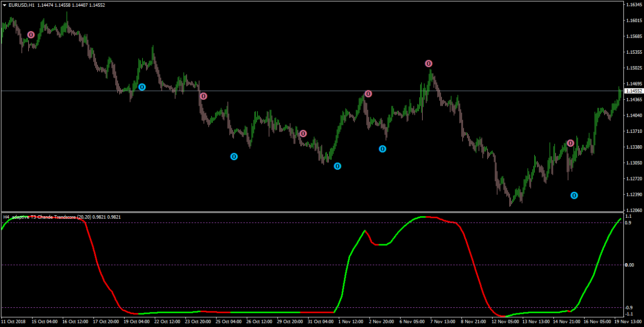The height and width of the screenshot is (327, 644).
Task: Select the 1.13710 price axis label
Action: (633, 131)
